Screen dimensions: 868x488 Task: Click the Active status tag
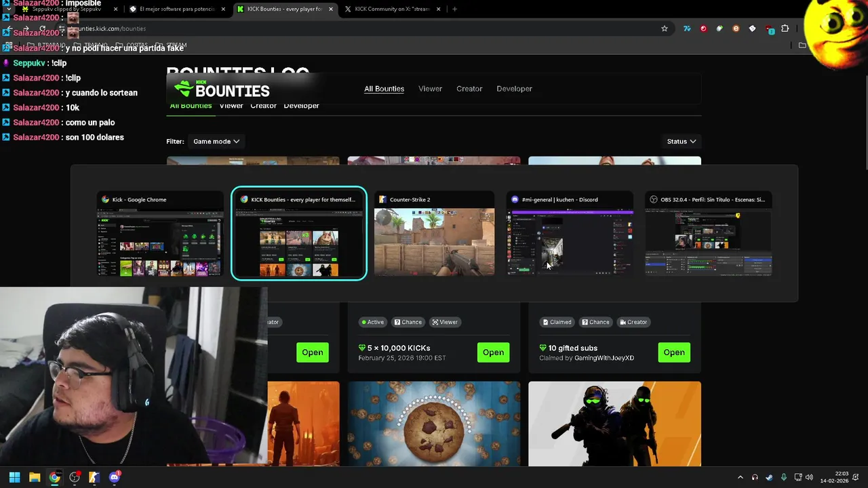pos(372,322)
